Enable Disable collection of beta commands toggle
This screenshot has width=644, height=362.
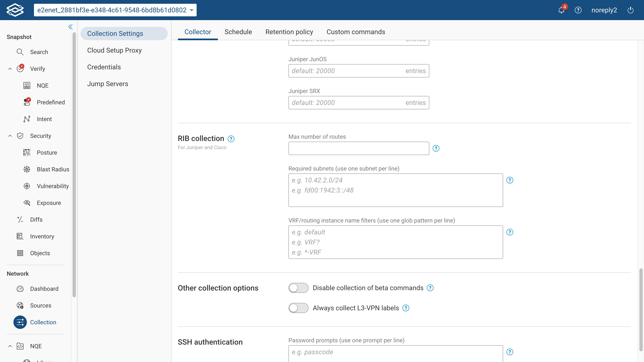tap(298, 288)
